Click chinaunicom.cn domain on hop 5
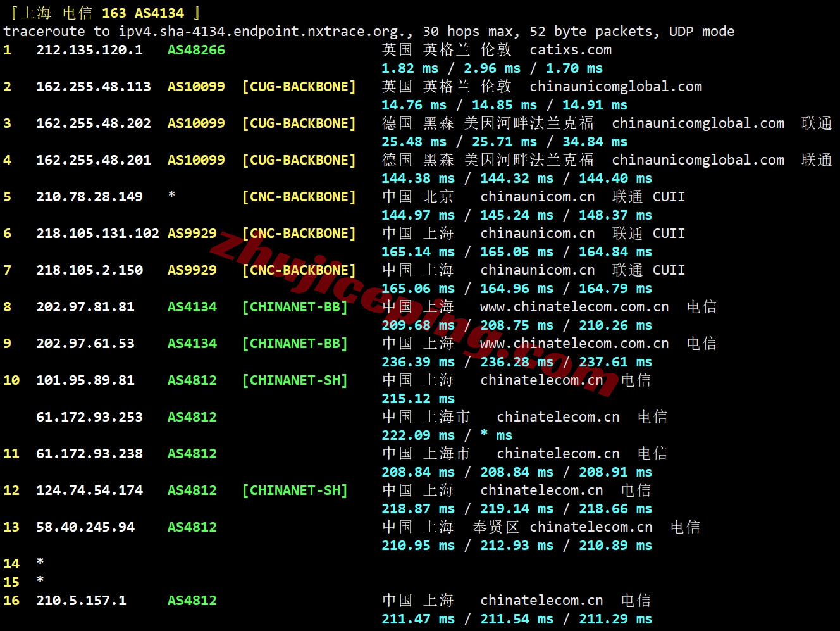The height and width of the screenshot is (631, 840). 537,196
